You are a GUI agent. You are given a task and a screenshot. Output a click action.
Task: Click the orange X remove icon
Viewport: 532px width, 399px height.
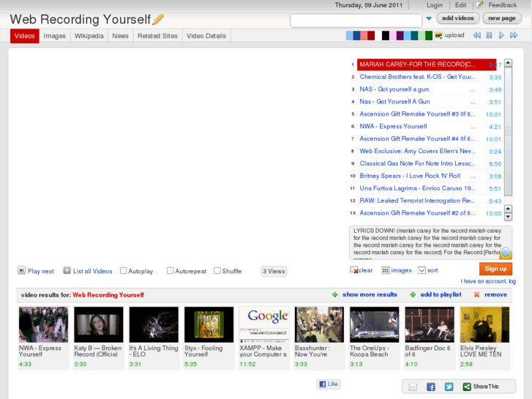(x=476, y=294)
